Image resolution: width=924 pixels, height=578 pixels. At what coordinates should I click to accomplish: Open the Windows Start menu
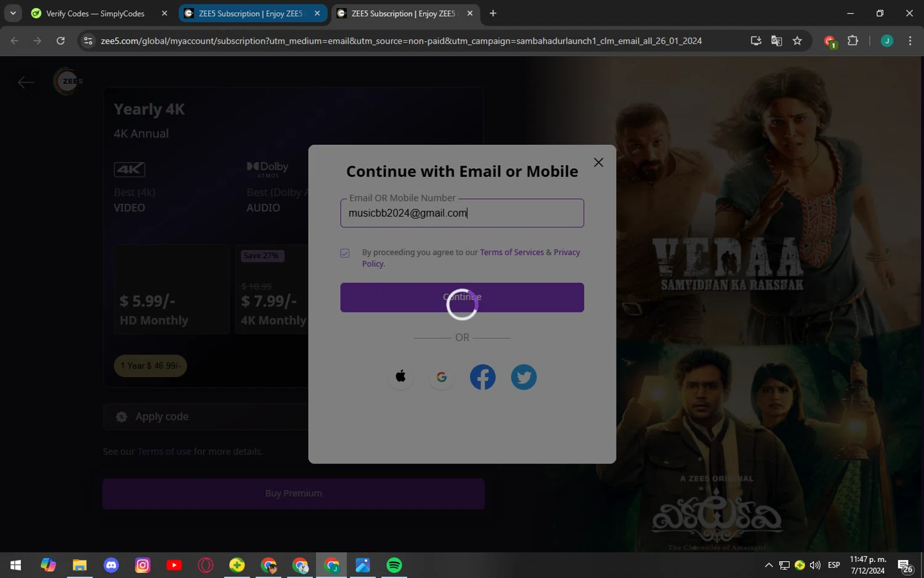tap(16, 565)
